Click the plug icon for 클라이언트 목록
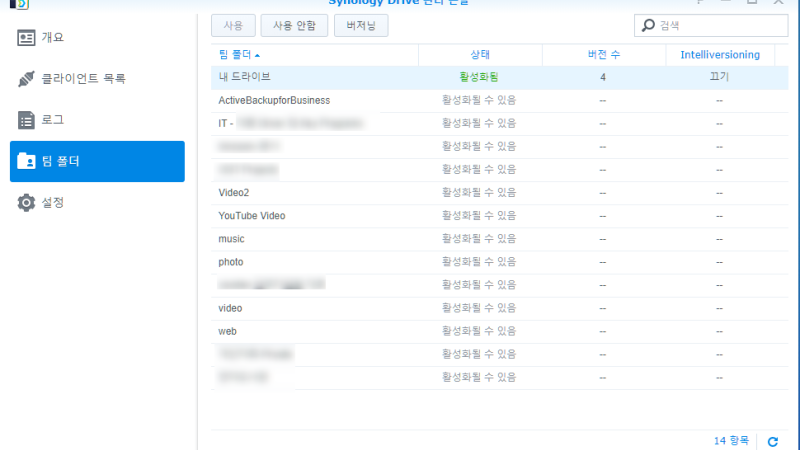Viewport: 800px width, 450px height. 26,79
